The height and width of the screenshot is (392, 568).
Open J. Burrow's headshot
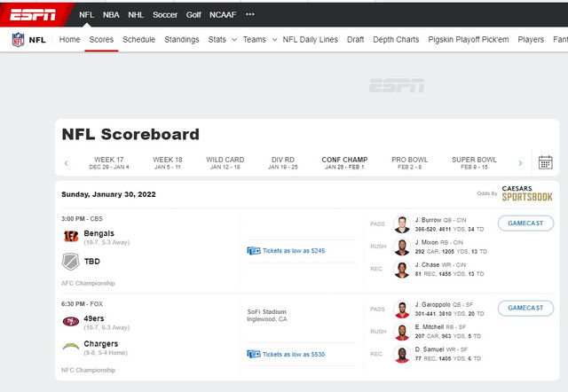coord(402,224)
